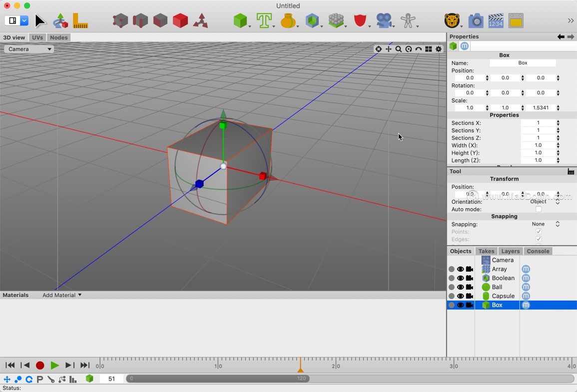
Task: Select the Boolean object in the list
Action: 502,278
